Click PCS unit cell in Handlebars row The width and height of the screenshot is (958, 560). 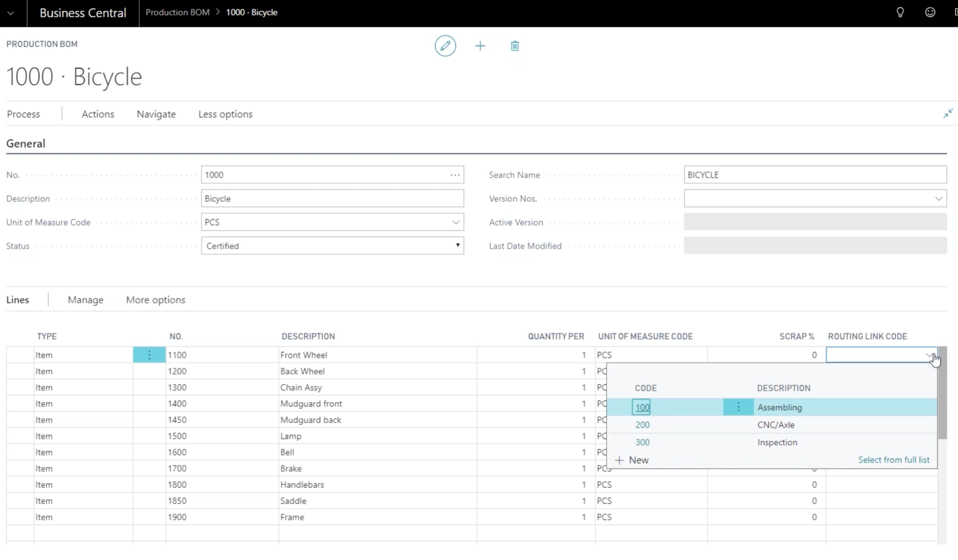click(651, 485)
